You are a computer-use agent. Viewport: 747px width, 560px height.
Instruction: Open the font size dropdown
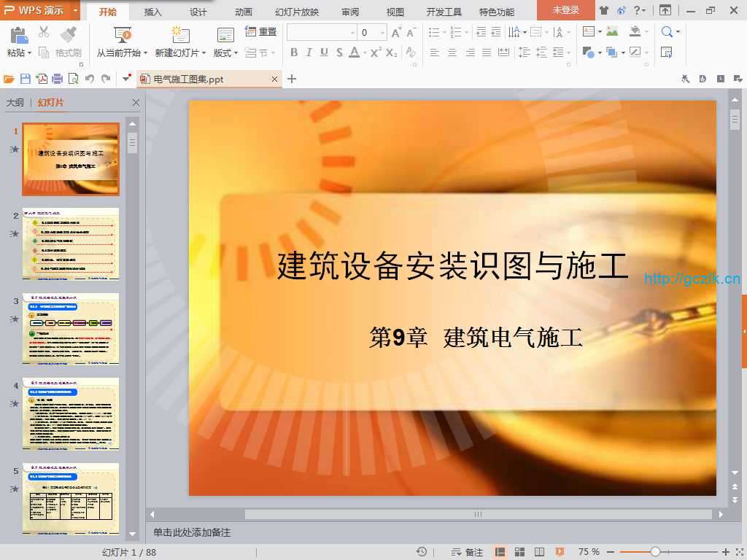[382, 32]
